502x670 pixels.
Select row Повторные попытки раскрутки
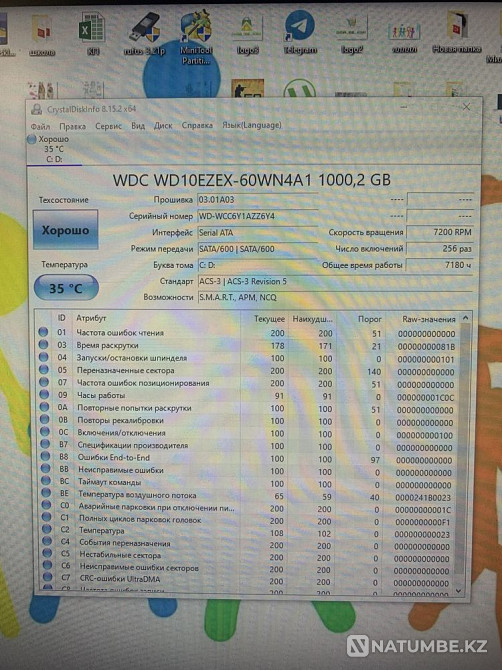point(248,408)
